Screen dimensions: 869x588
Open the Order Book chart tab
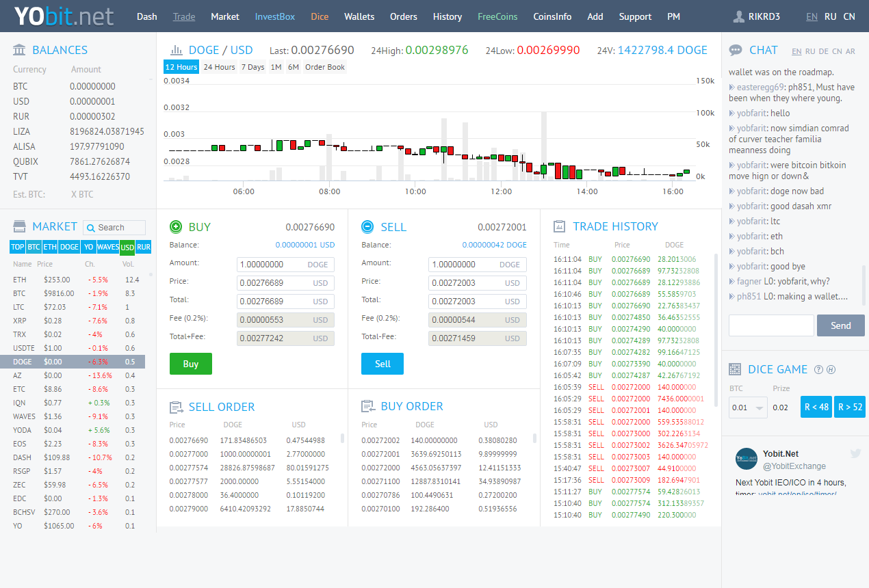click(x=325, y=67)
